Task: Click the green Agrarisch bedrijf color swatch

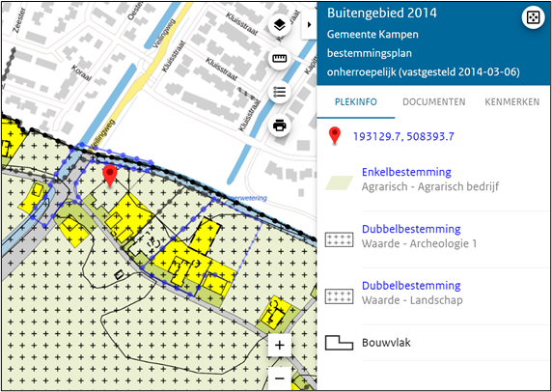Action: [339, 183]
